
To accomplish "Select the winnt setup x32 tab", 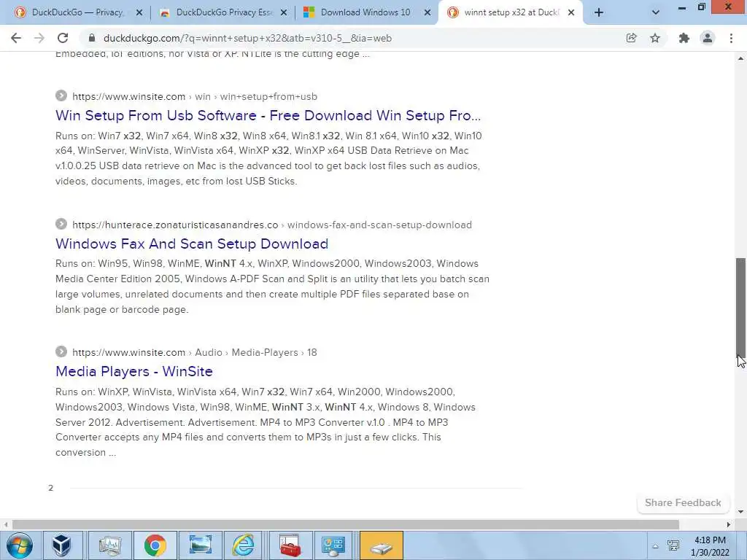I will [x=510, y=13].
